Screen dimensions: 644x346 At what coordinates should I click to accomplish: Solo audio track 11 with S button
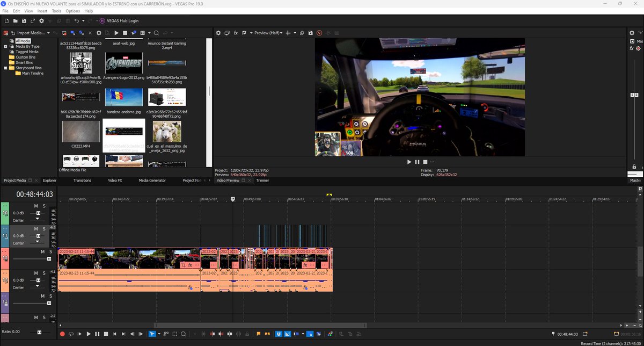44,229
